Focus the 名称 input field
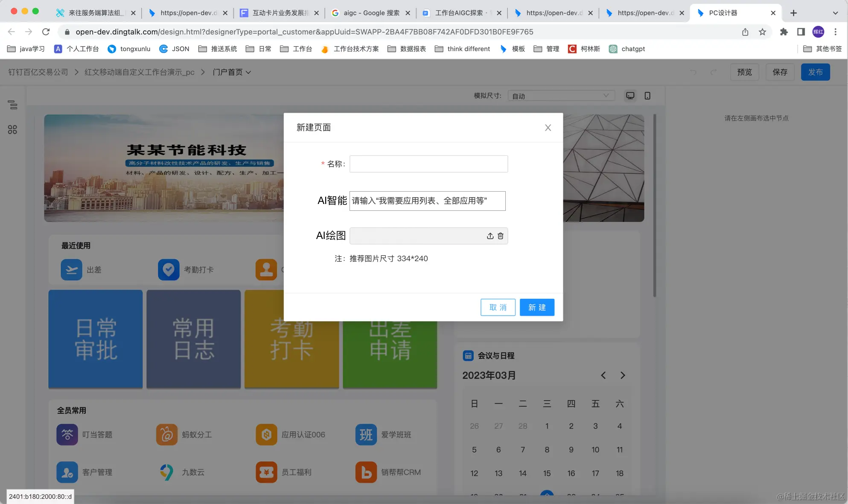Screen dimensions: 848x504 tap(428, 164)
